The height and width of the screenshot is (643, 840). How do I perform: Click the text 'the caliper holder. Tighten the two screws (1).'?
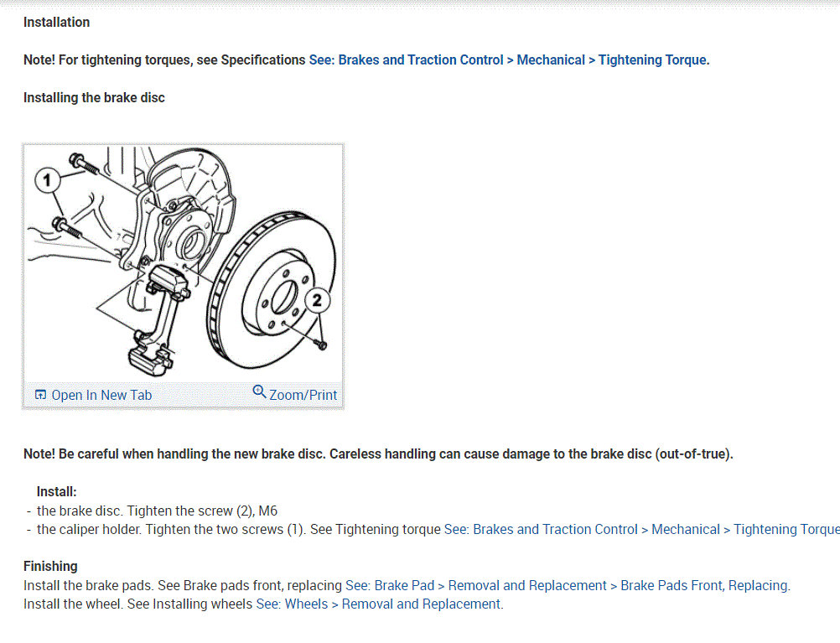(x=170, y=529)
